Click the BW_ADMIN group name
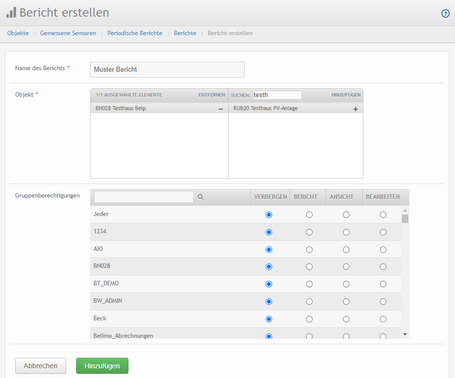 [108, 301]
